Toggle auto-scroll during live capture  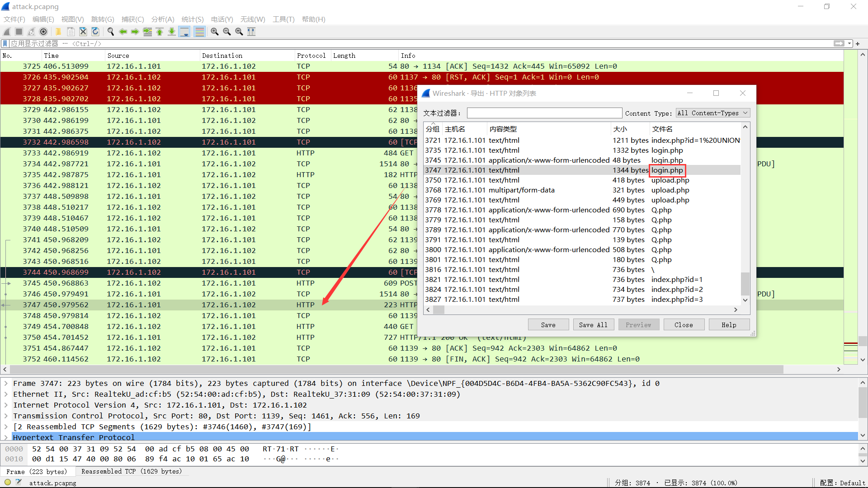pyautogui.click(x=184, y=32)
